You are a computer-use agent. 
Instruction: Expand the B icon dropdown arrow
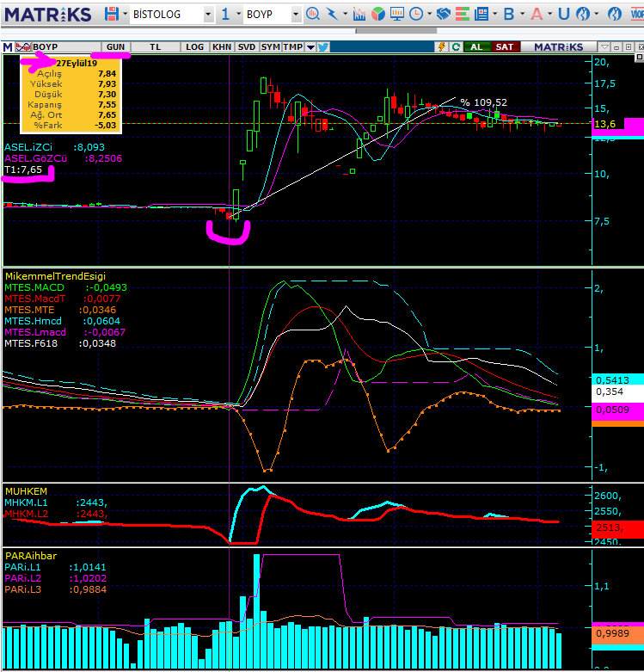522,14
